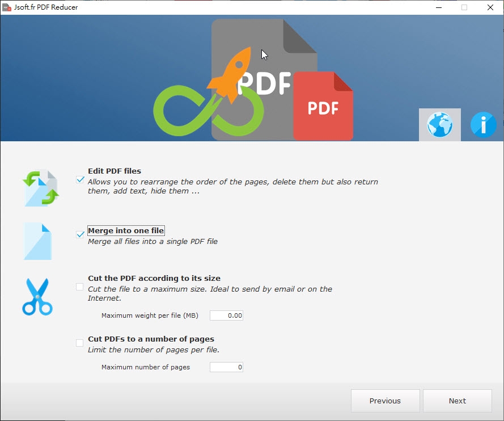The width and height of the screenshot is (504, 421).
Task: Close the PDF Reducer window
Action: 490,7
